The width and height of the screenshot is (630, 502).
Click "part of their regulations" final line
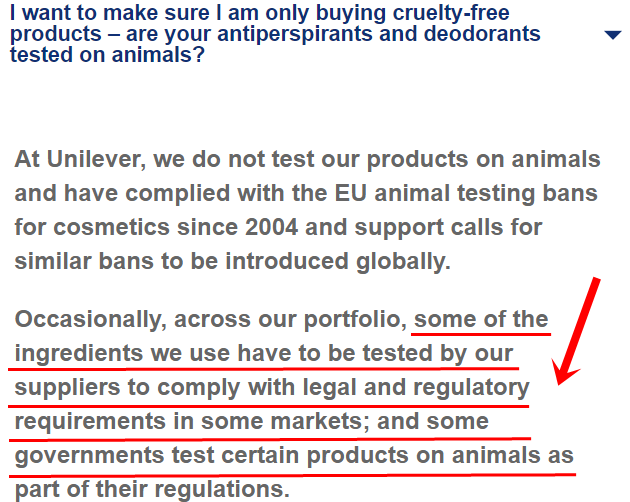pyautogui.click(x=150, y=490)
